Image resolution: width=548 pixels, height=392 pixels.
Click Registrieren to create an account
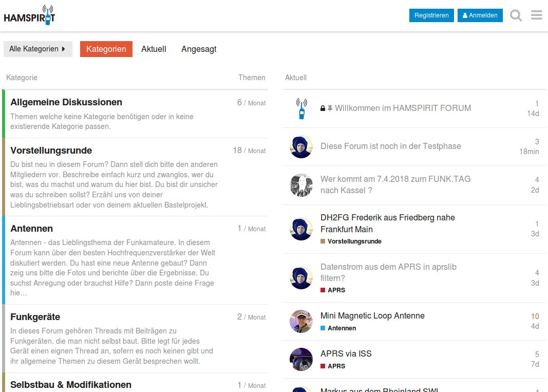[431, 15]
